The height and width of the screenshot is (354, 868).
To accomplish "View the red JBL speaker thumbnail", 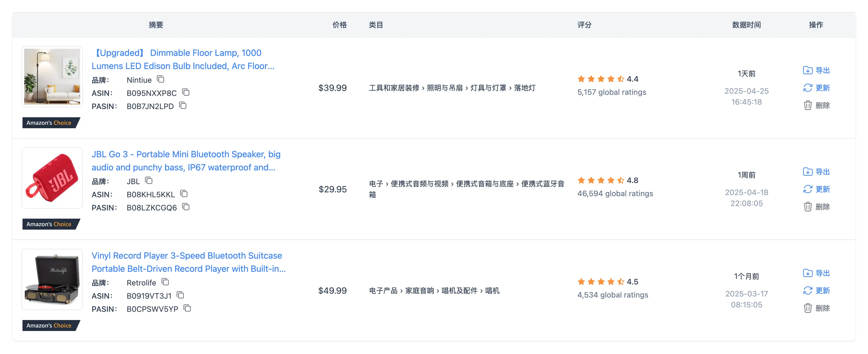I will pos(52,178).
